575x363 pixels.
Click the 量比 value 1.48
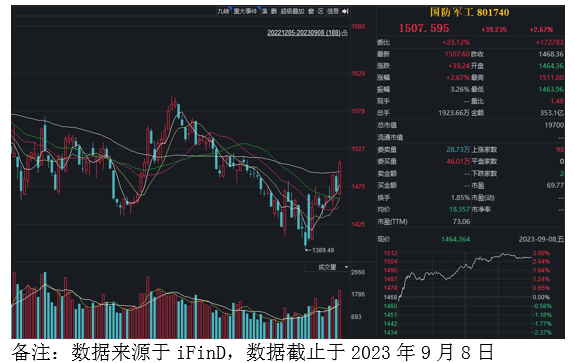[557, 101]
